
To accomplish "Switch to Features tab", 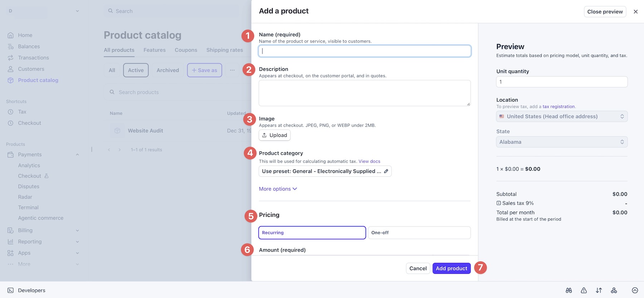I will tap(155, 50).
